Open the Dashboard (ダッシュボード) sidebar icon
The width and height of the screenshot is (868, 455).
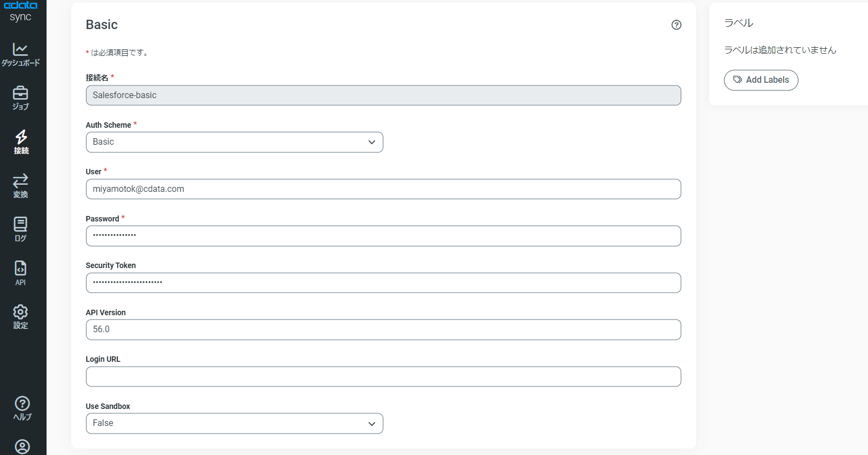[20, 54]
